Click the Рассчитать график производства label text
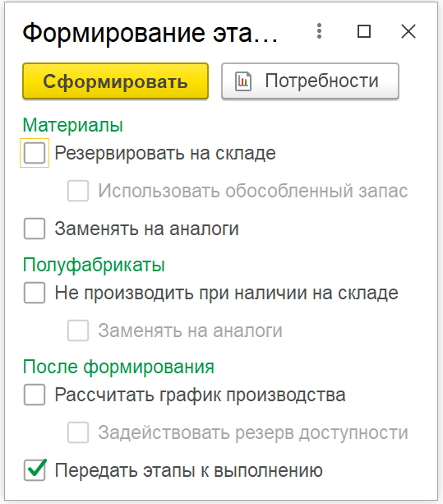This screenshot has height=504, width=443. click(x=200, y=395)
